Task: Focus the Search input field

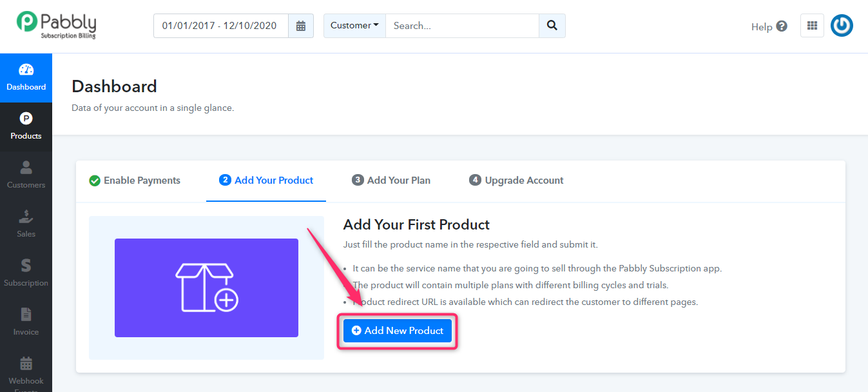Action: click(x=462, y=26)
